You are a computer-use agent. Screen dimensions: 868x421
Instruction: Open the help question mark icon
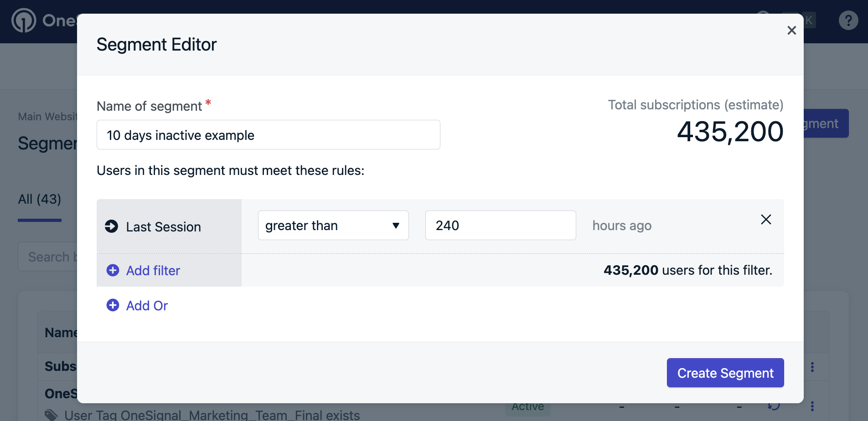[x=848, y=21]
